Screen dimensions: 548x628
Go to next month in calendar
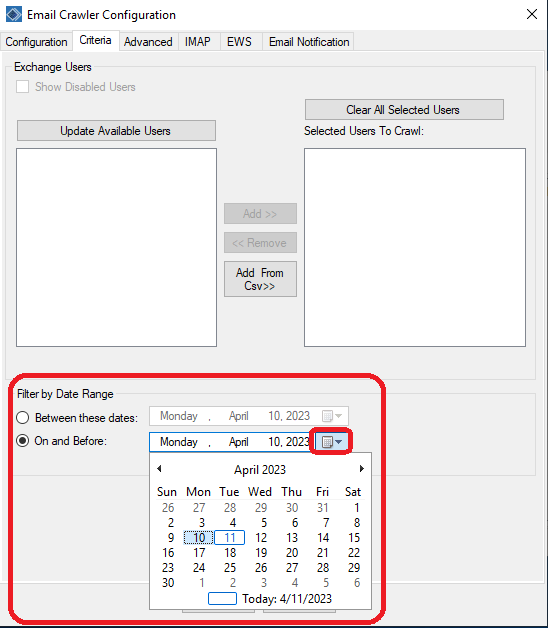click(362, 469)
